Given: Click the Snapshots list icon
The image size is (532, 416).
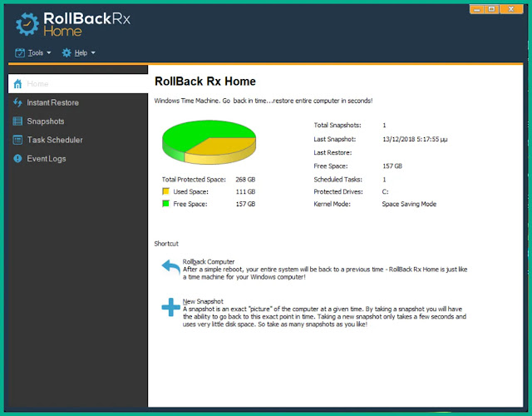Looking at the screenshot, I should click(17, 121).
